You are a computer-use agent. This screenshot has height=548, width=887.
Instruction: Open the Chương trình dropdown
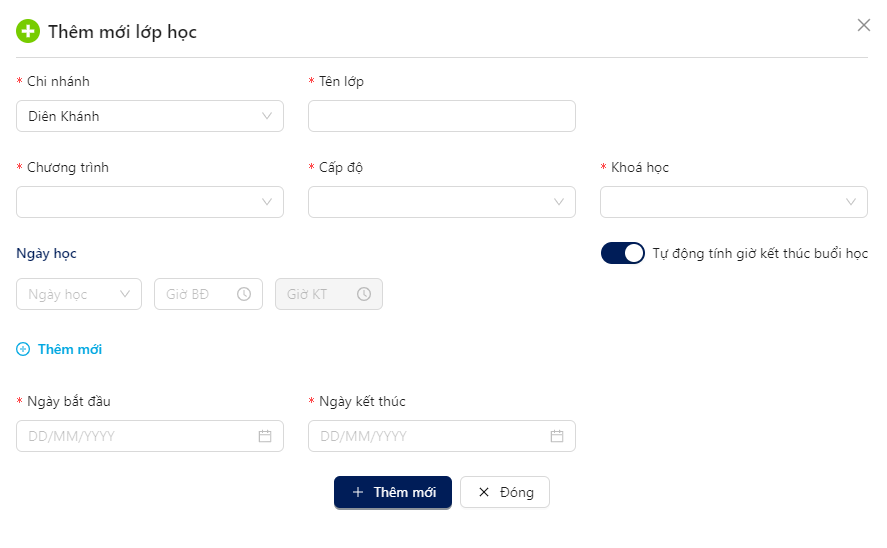point(150,202)
